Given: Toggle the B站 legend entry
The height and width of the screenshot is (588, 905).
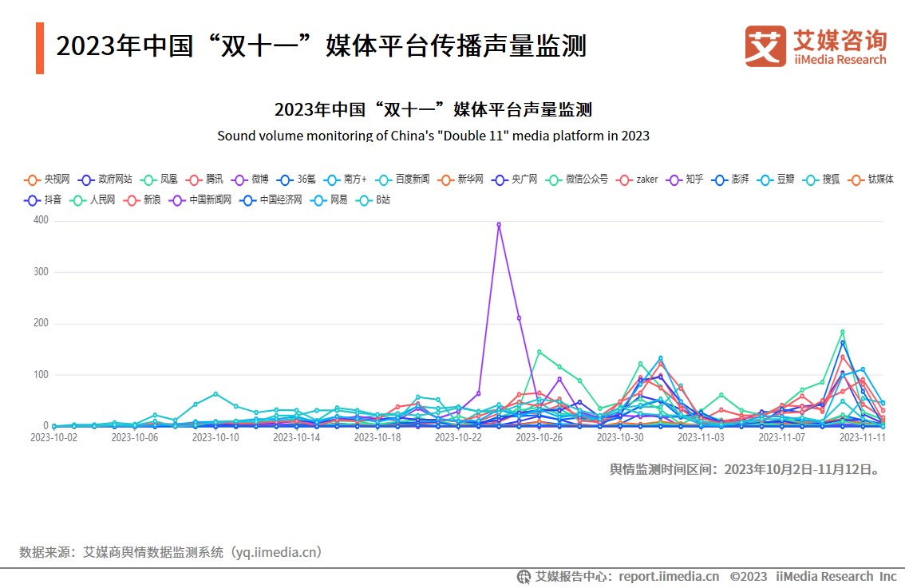Looking at the screenshot, I should (x=373, y=200).
